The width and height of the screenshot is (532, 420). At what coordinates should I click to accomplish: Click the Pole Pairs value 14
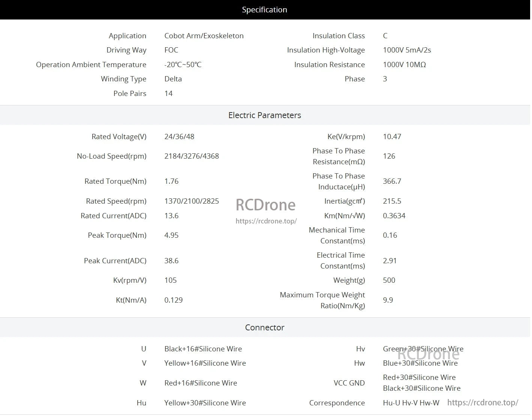[x=168, y=93]
